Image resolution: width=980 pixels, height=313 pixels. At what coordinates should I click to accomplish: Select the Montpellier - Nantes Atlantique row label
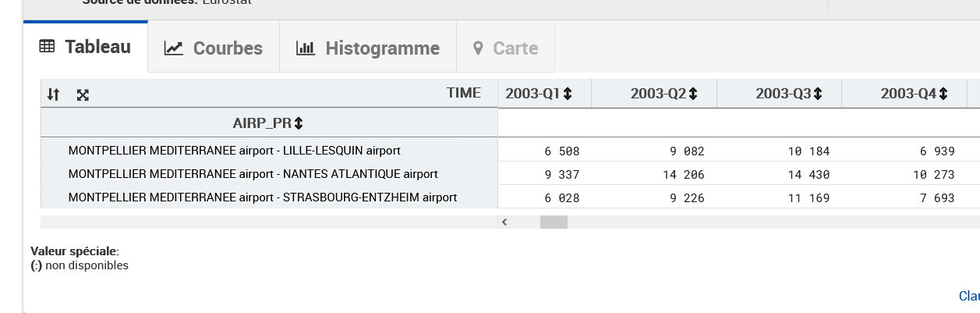point(253,173)
